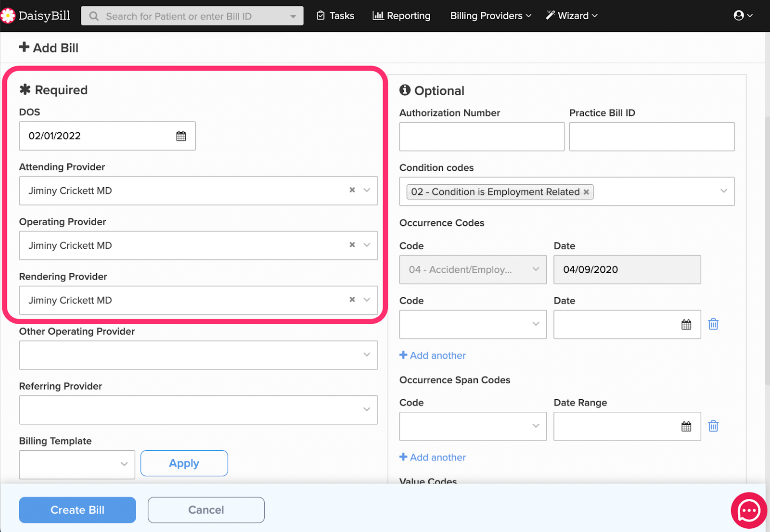Click the Optional section heading
Screen dimensions: 770x532
[x=432, y=90]
